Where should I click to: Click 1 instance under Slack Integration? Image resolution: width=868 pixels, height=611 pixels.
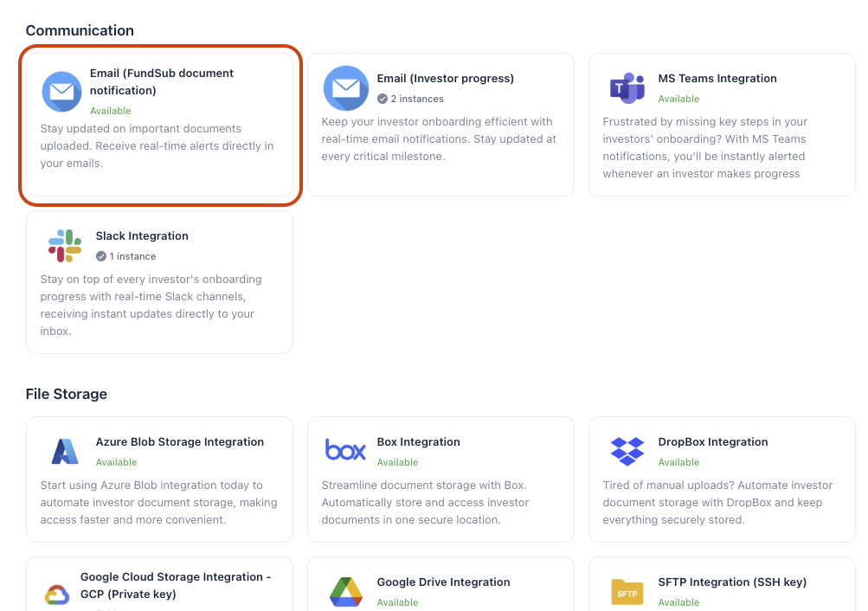(132, 256)
